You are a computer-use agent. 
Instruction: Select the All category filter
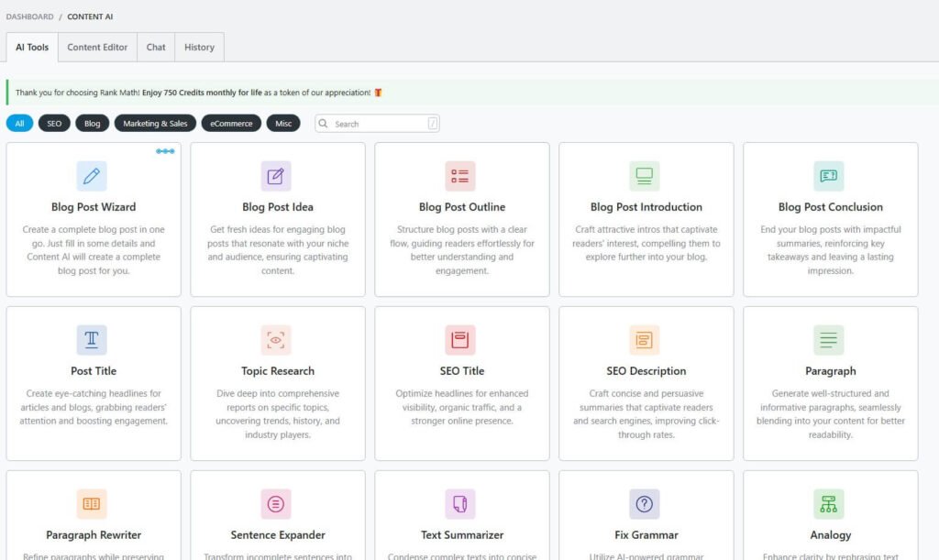(x=20, y=123)
